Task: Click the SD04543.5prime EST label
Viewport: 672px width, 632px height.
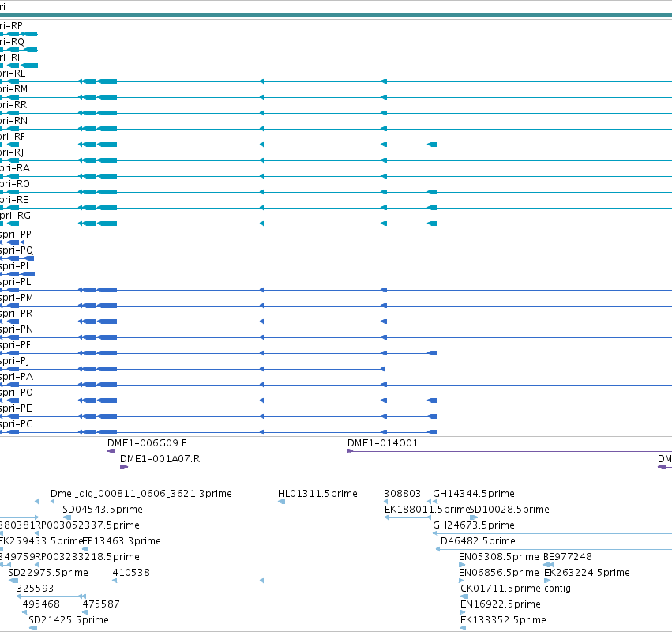Action: click(x=103, y=510)
